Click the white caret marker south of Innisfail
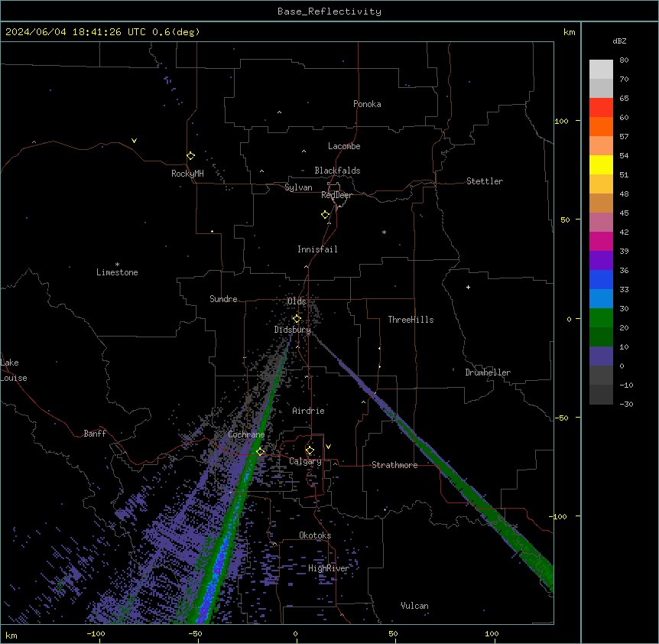The image size is (659, 644). pos(306,266)
